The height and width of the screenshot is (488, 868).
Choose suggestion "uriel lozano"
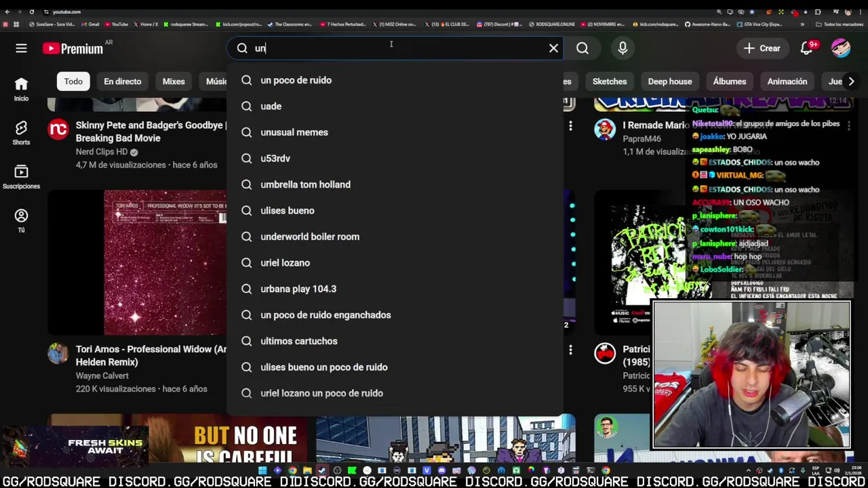pyautogui.click(x=395, y=263)
